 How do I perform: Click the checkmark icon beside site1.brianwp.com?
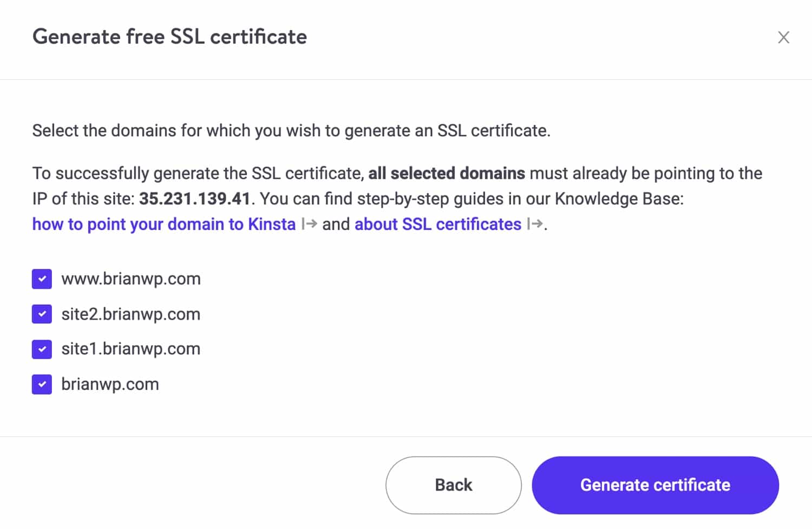click(x=42, y=349)
